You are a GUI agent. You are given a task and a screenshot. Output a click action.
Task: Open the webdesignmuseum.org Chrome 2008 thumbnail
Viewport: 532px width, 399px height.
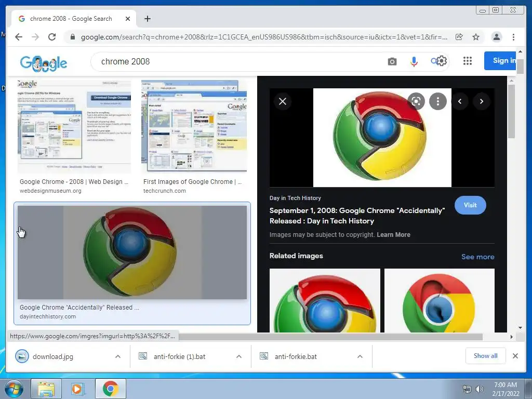click(74, 126)
